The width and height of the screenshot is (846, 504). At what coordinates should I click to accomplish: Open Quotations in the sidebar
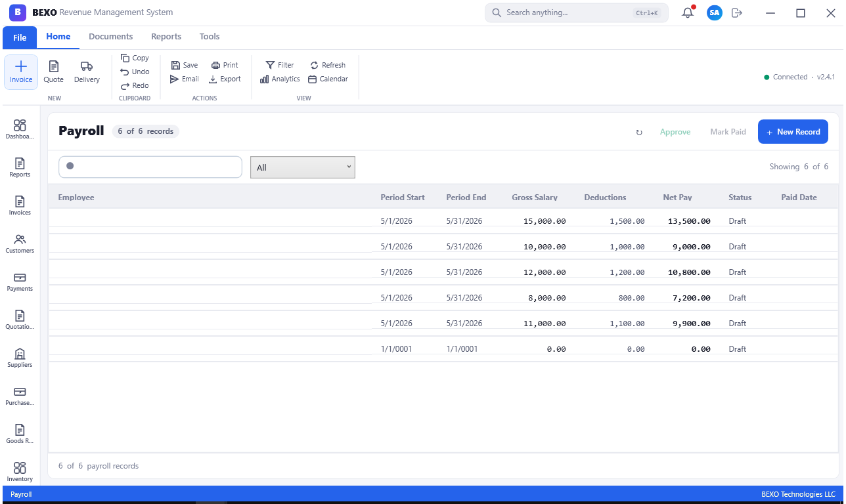pyautogui.click(x=20, y=320)
